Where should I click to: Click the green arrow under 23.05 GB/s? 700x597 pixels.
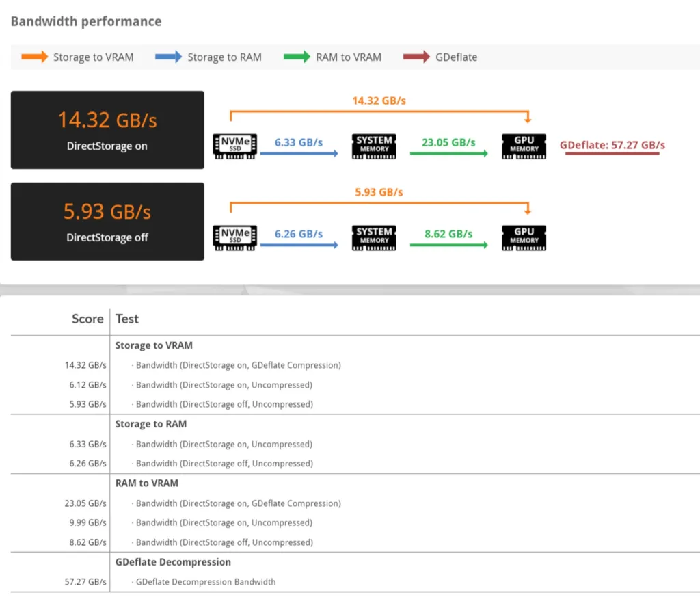pyautogui.click(x=449, y=154)
